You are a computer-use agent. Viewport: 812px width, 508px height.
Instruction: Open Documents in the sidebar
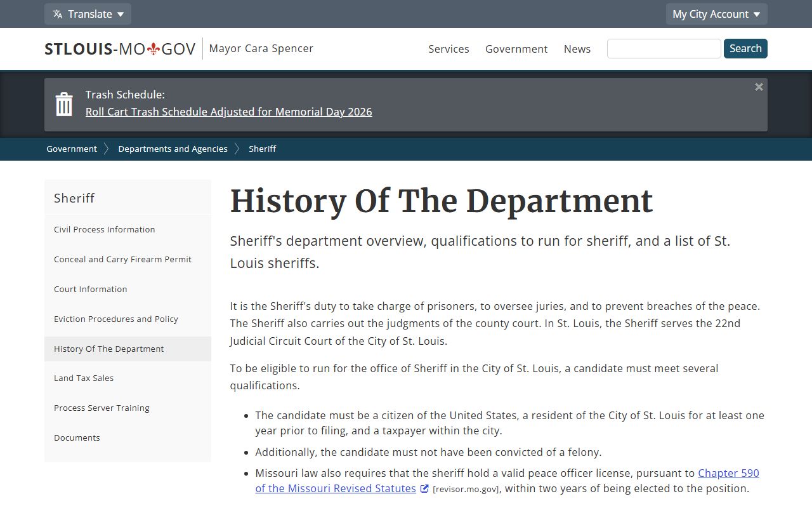[128, 438]
